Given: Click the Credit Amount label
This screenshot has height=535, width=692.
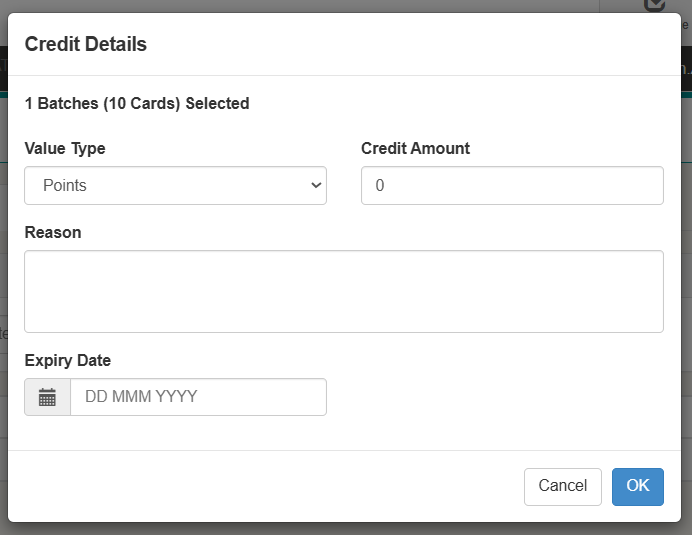Looking at the screenshot, I should (x=415, y=148).
